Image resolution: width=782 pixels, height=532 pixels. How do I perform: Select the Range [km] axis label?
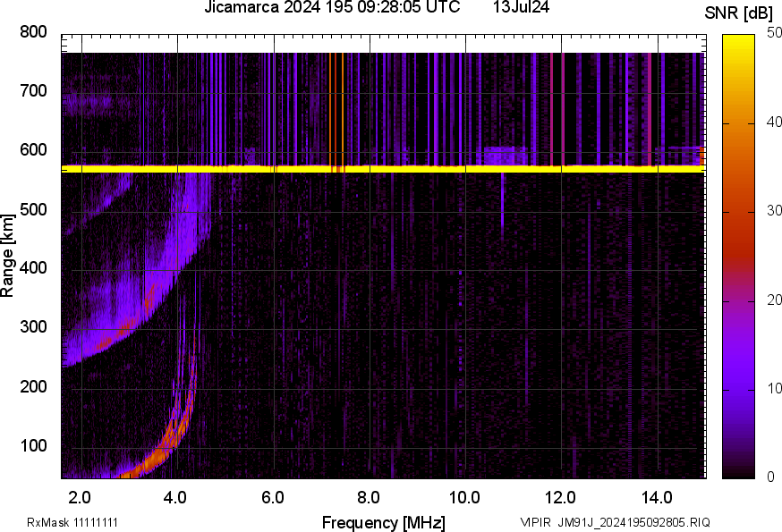9,257
